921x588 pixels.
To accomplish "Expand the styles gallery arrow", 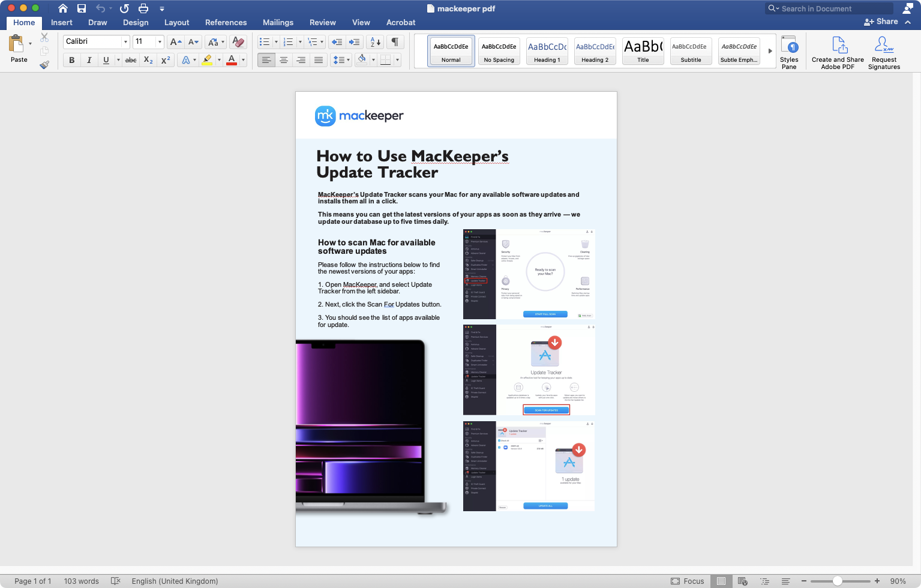I will (x=770, y=51).
